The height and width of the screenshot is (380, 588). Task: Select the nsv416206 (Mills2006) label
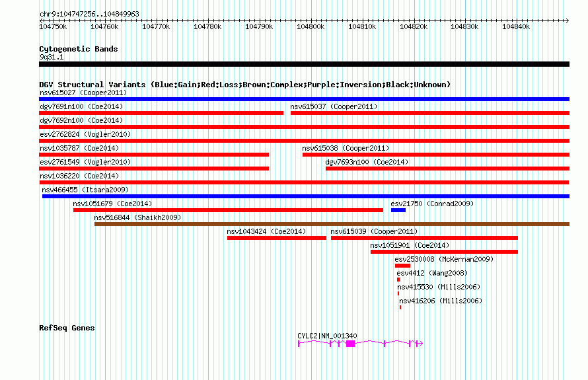pyautogui.click(x=441, y=301)
